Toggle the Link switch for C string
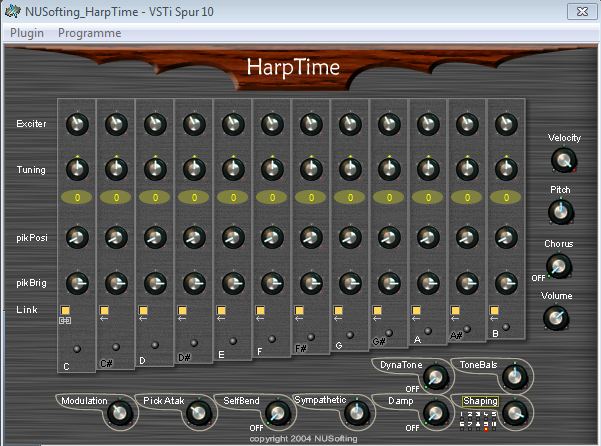The image size is (601, 446). 65,310
